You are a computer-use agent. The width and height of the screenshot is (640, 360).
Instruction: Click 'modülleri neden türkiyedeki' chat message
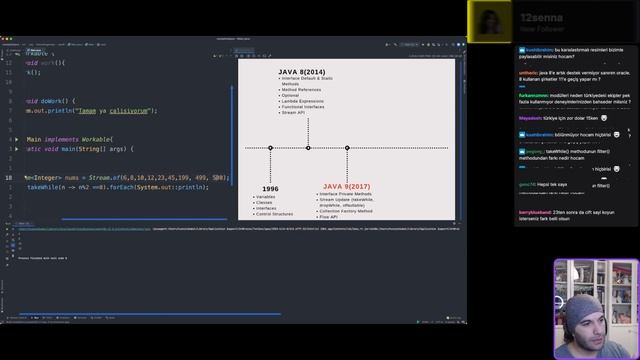[575, 99]
